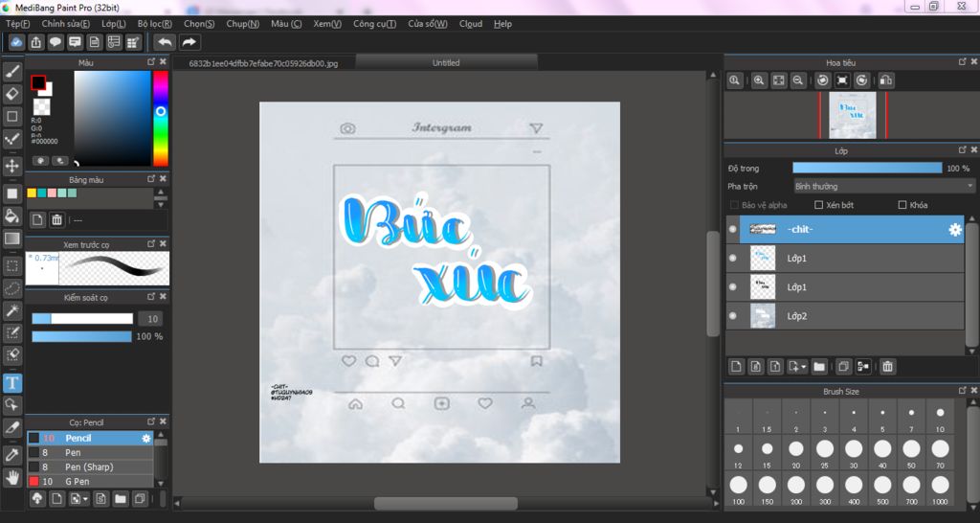Open the Pha trộn blend mode dropdown
Viewport: 980px width, 523px height.
[x=883, y=187]
